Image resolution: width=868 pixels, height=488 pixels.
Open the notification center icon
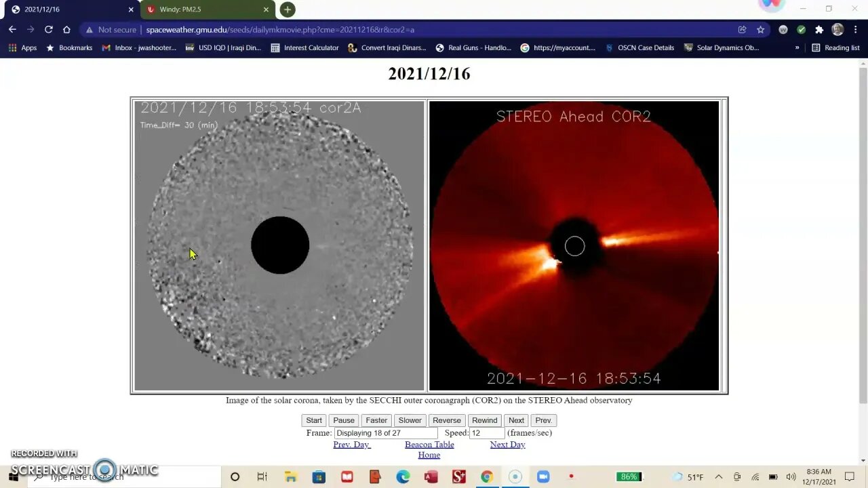tap(850, 477)
